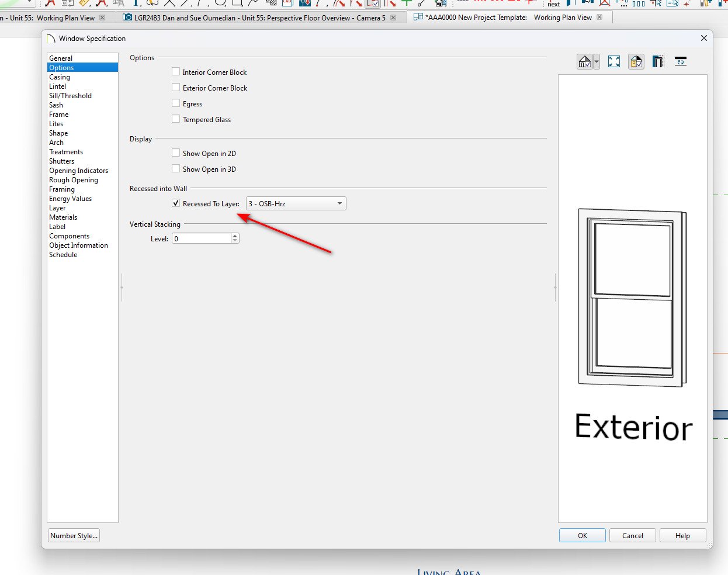Click the Number Style button
Screen dimensions: 728x575
tap(74, 535)
